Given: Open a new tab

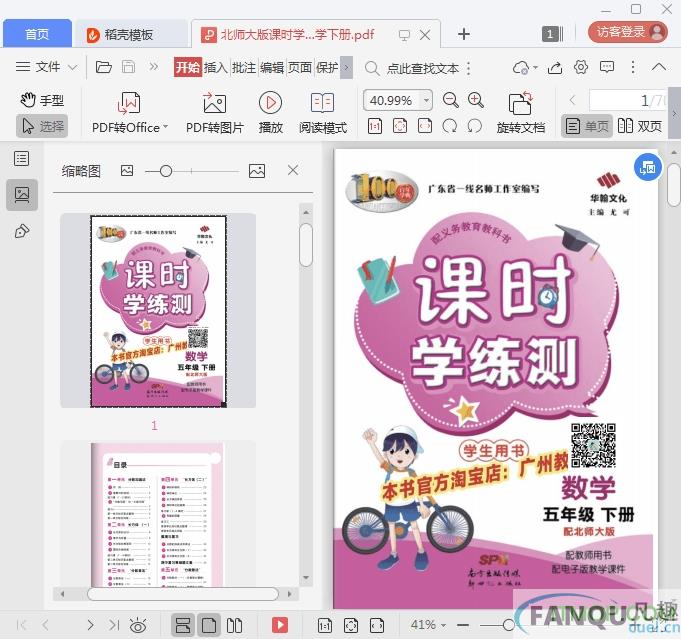Looking at the screenshot, I should [x=464, y=34].
